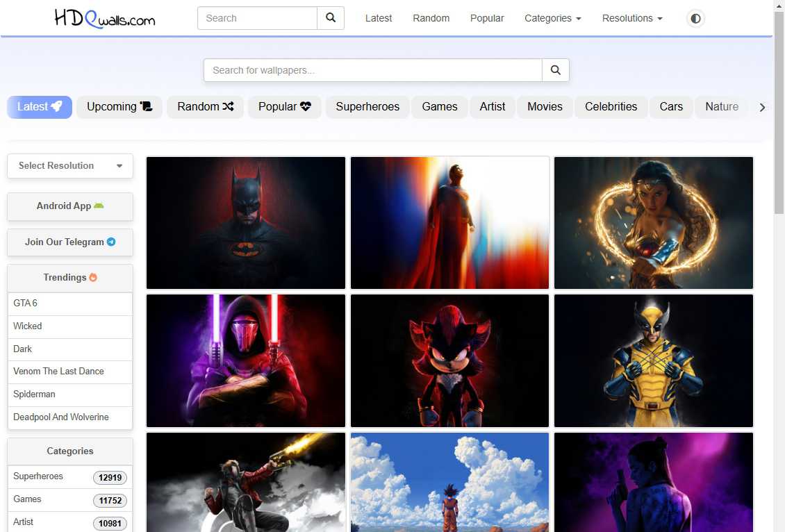
Task: Open the Resolutions dropdown in navbar
Action: [632, 18]
